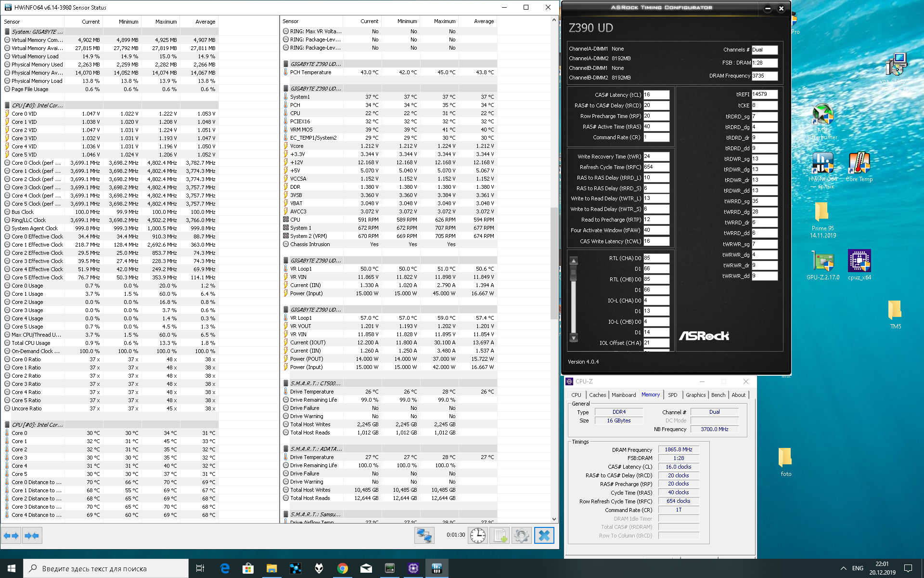Open the remote network monitoring icon
924x578 pixels.
pyautogui.click(x=424, y=536)
